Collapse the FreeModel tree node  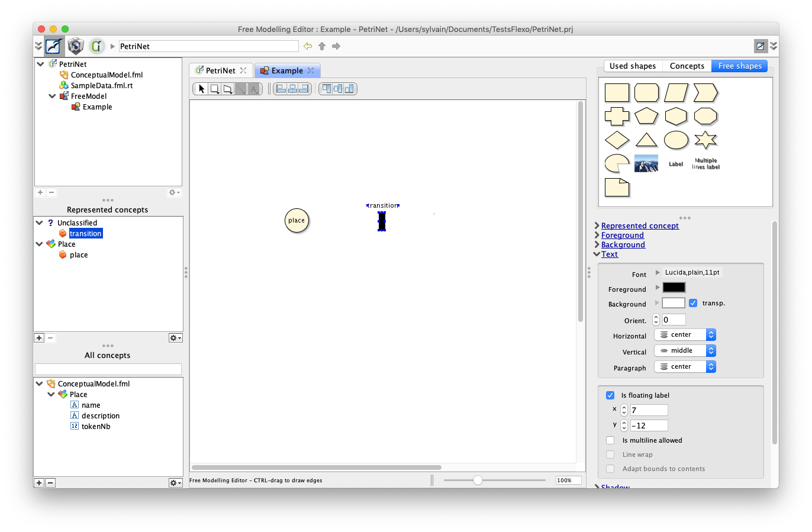(x=52, y=96)
